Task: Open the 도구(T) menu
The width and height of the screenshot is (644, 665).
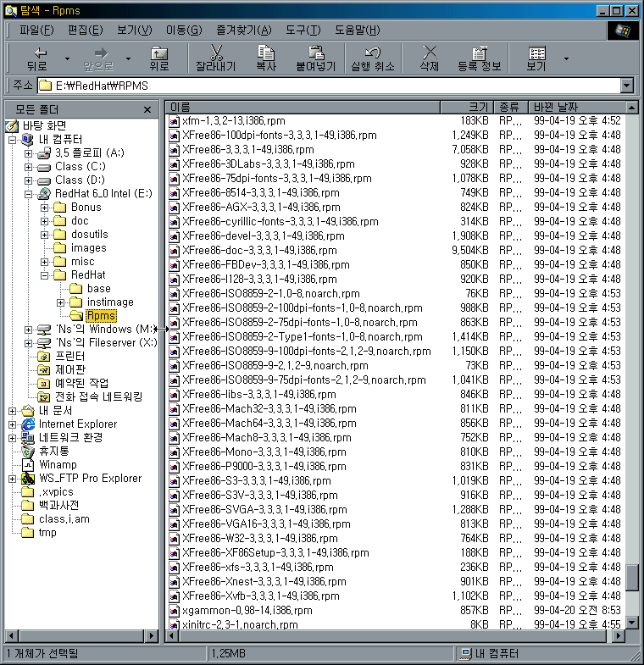Action: [302, 30]
